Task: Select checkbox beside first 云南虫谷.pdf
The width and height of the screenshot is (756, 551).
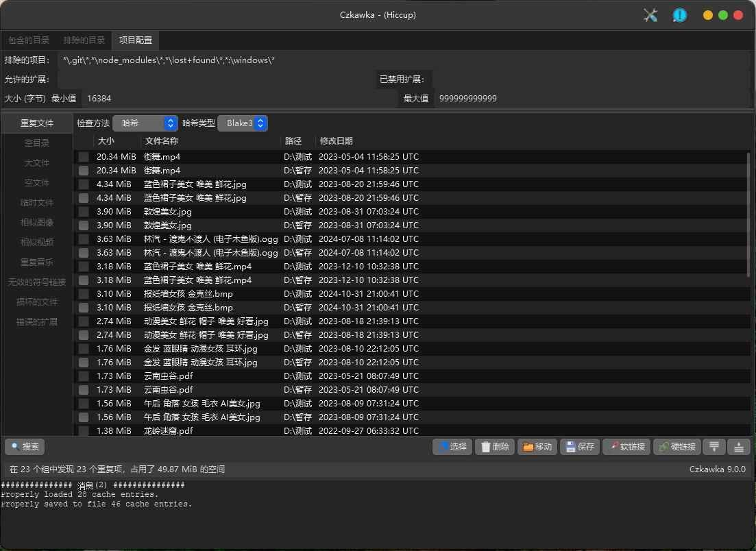Action: [x=84, y=376]
